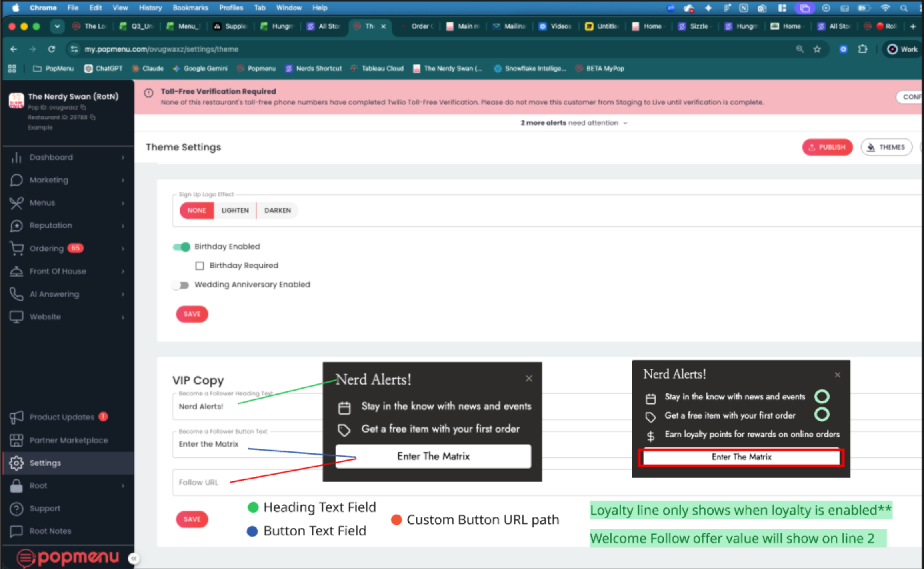
Task: Click SAVE in the VIP Copy section
Action: [x=192, y=519]
